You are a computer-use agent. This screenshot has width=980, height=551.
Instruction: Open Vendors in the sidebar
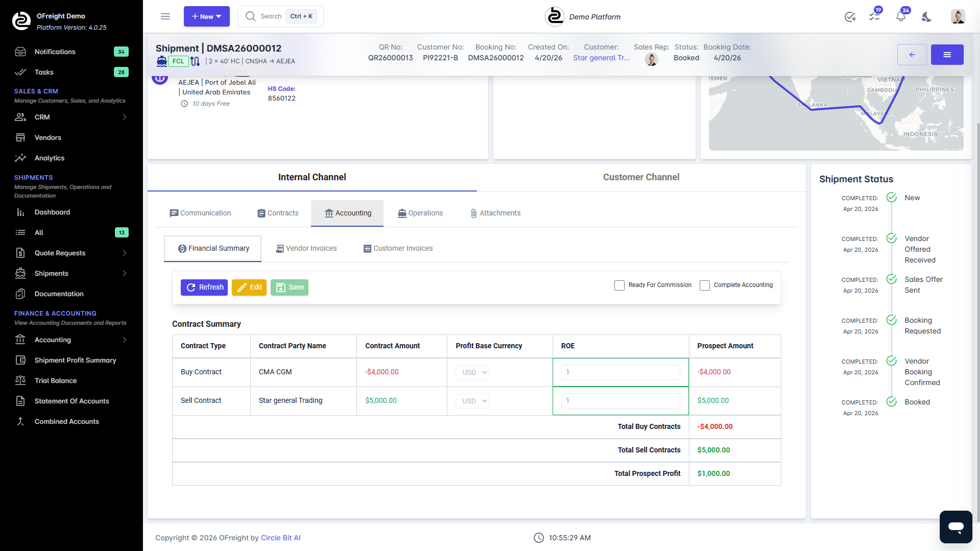click(71, 137)
